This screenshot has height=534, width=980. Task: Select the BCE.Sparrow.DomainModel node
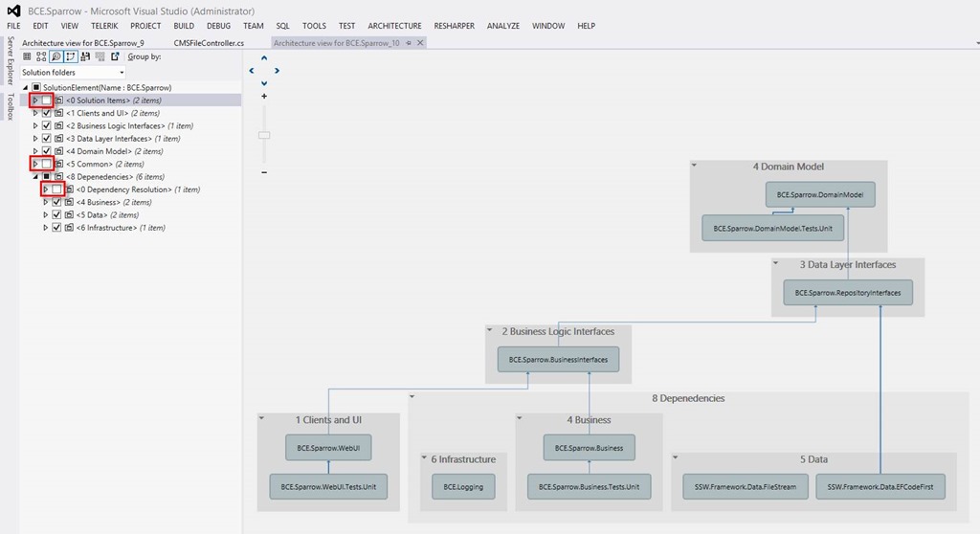tap(820, 194)
